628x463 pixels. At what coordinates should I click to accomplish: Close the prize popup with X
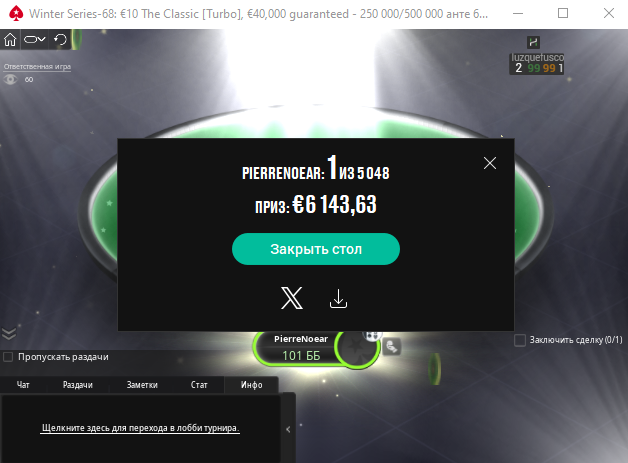[x=490, y=163]
